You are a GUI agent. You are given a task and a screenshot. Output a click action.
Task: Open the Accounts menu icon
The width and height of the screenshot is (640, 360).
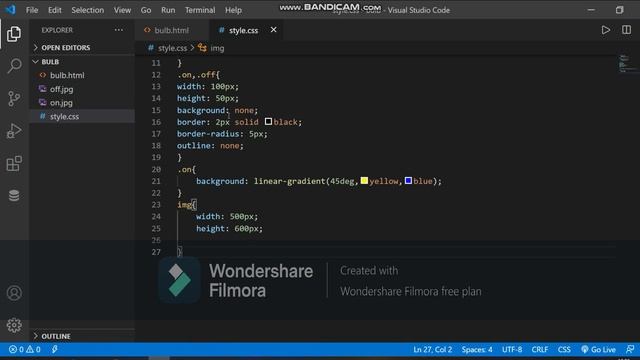[x=14, y=293]
